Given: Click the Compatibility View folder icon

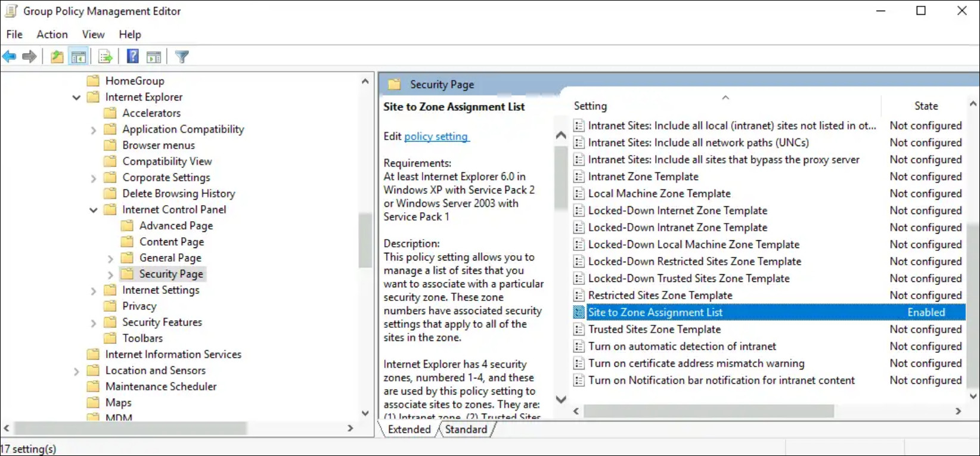Looking at the screenshot, I should tap(110, 161).
